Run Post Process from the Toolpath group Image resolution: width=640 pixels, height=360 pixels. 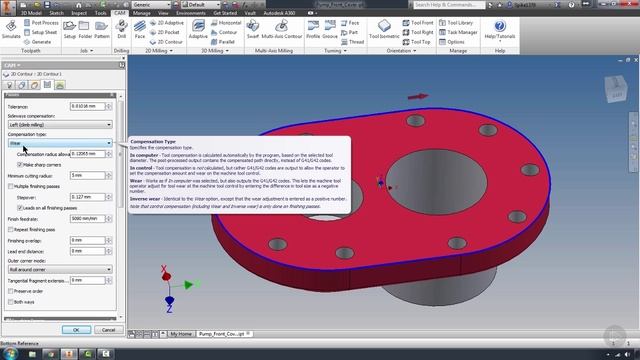(x=41, y=23)
